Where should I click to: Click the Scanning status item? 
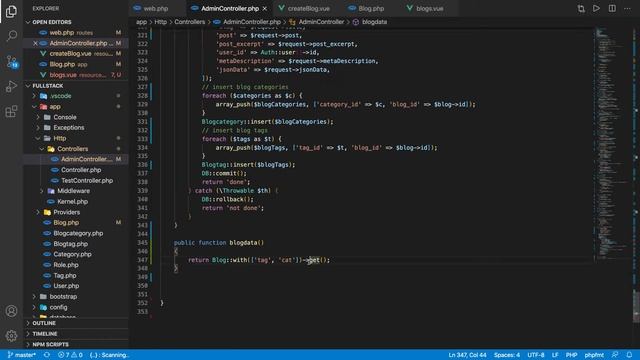109,355
